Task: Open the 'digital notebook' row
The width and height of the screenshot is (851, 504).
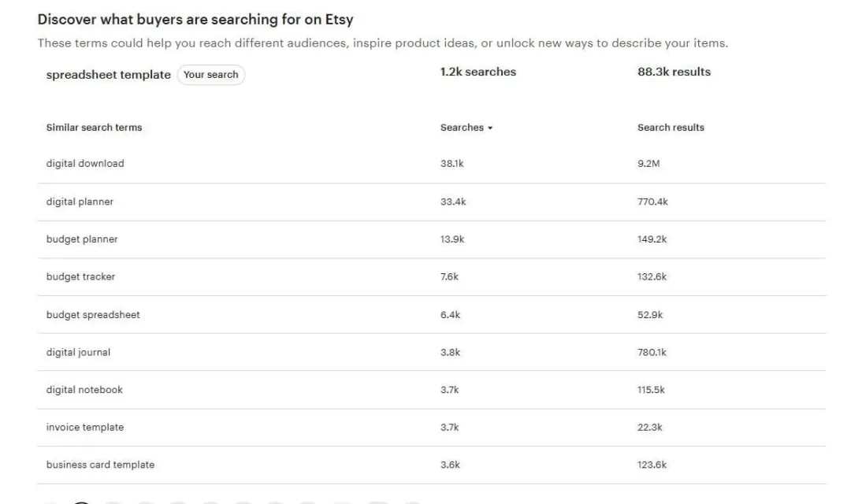Action: pos(432,390)
